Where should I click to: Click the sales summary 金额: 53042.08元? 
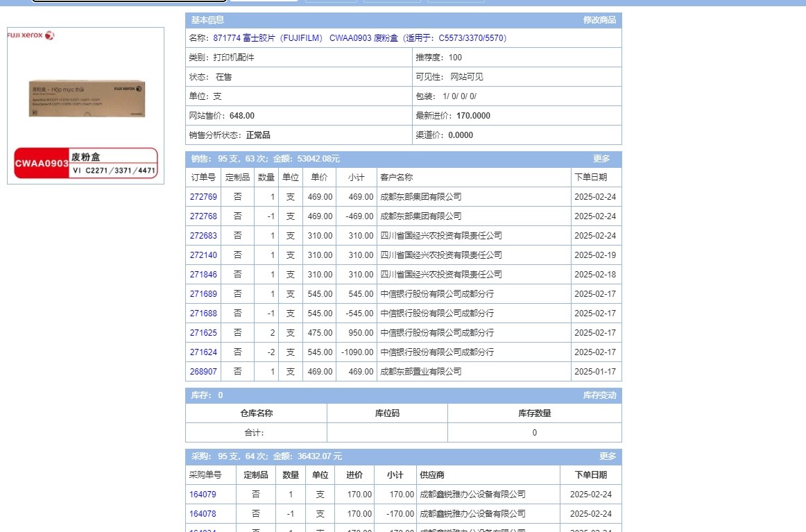pyautogui.click(x=307, y=159)
